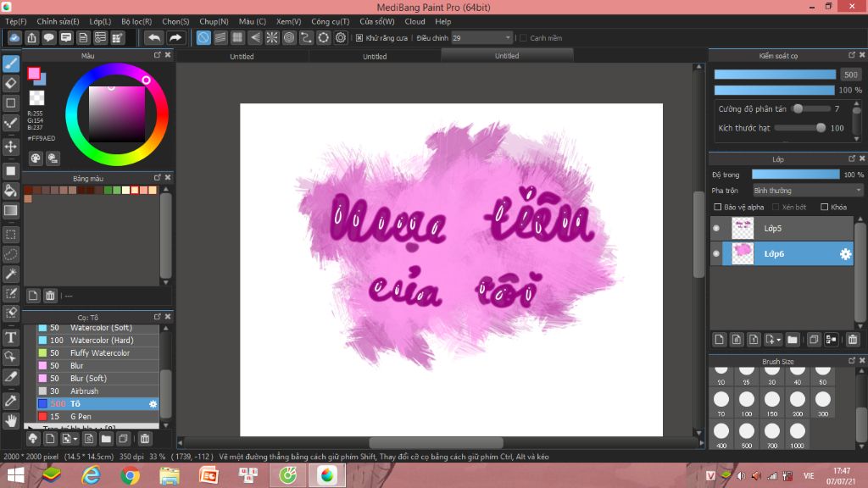Screen dimensions: 868x488
Task: Select the Brush tool in left toolbar
Action: (x=10, y=64)
